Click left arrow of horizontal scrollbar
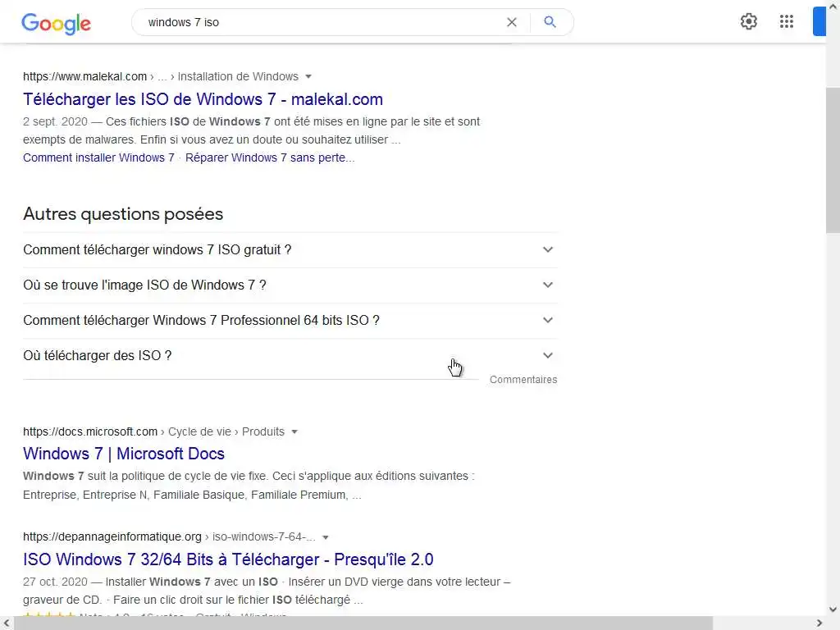The width and height of the screenshot is (840, 630). [7, 623]
